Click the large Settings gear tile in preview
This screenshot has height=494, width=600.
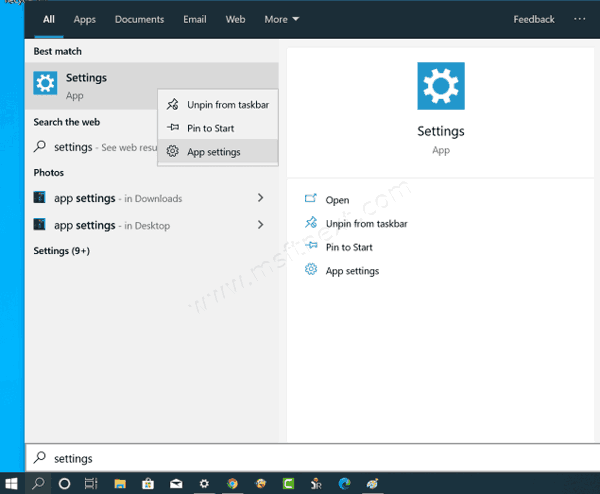coord(441,86)
